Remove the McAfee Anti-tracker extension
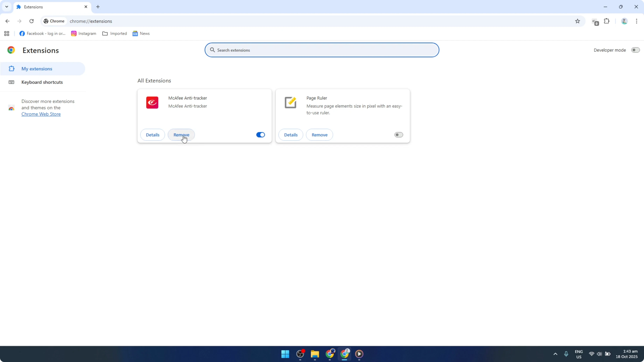The width and height of the screenshot is (644, 362). coord(181,135)
